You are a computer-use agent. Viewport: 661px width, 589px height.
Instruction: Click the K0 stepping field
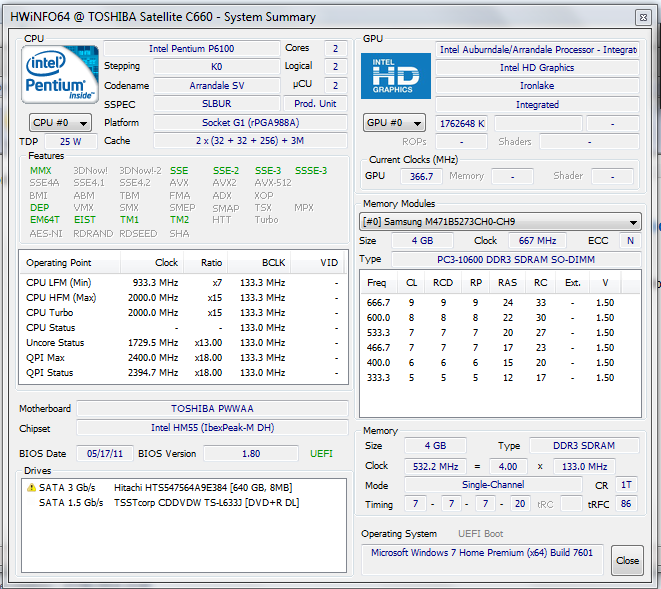tap(217, 67)
